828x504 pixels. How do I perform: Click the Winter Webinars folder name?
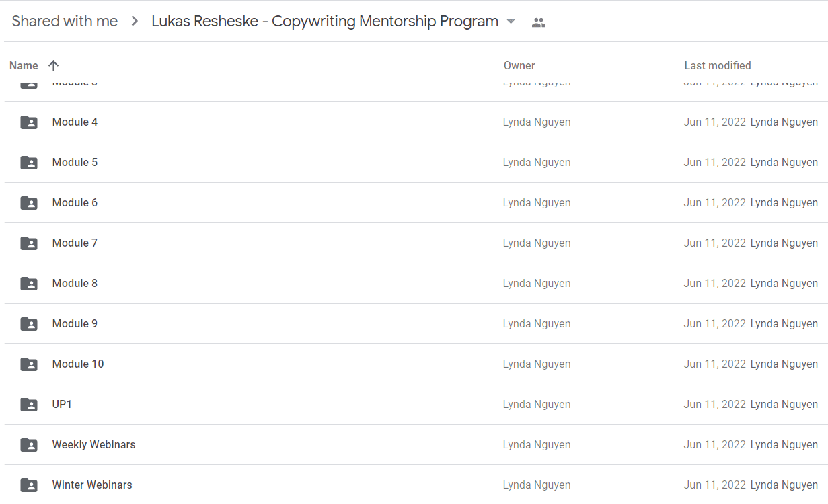point(92,485)
